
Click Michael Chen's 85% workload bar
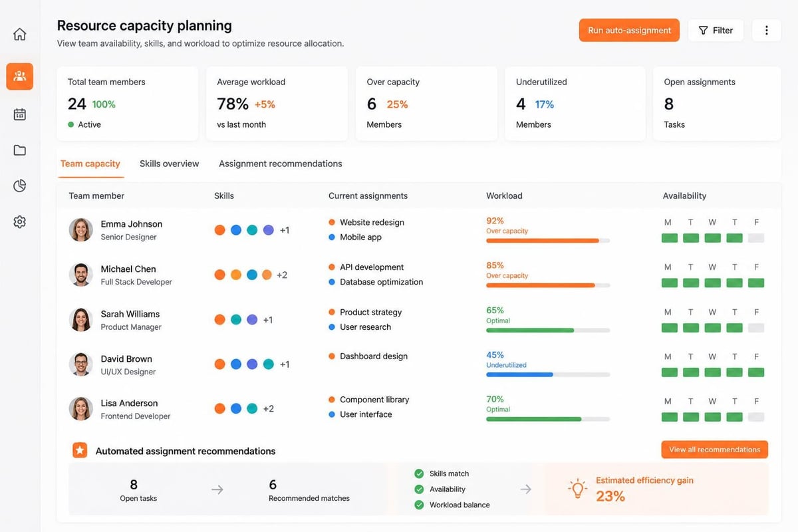[548, 285]
